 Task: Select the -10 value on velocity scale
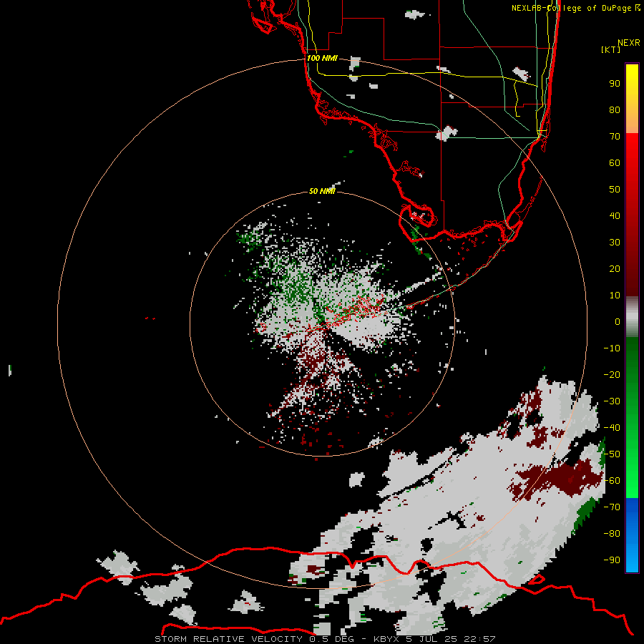pos(612,348)
